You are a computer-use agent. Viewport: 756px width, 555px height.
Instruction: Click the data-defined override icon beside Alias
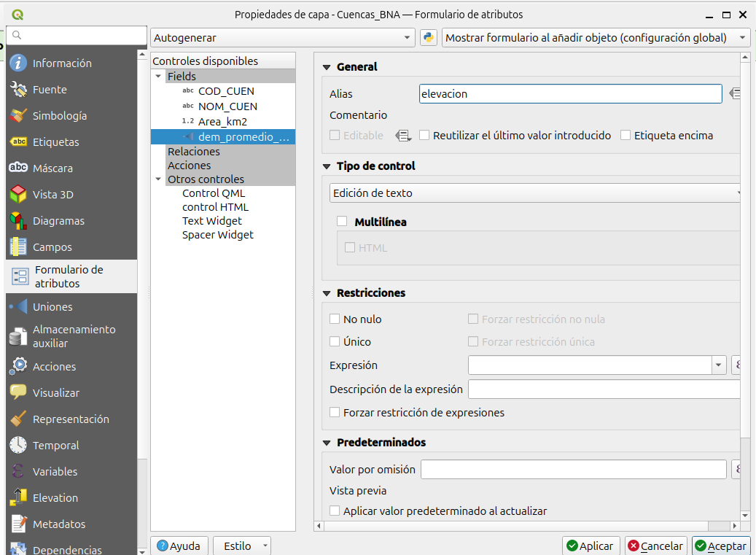pos(735,93)
